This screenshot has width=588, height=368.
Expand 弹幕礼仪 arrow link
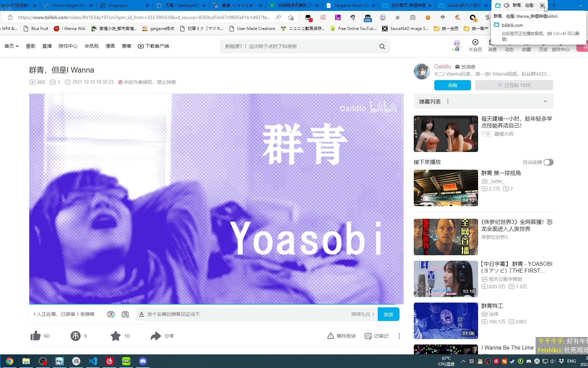pos(363,314)
